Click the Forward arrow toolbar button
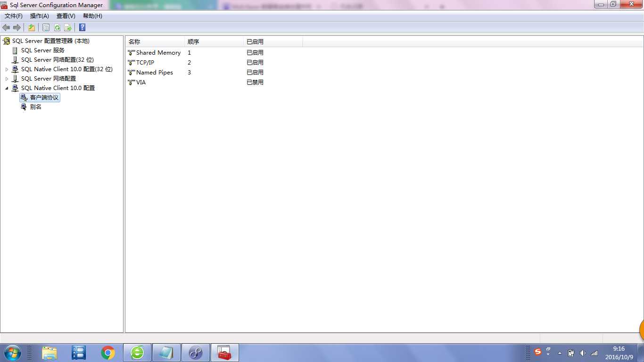644x362 pixels. click(x=17, y=27)
